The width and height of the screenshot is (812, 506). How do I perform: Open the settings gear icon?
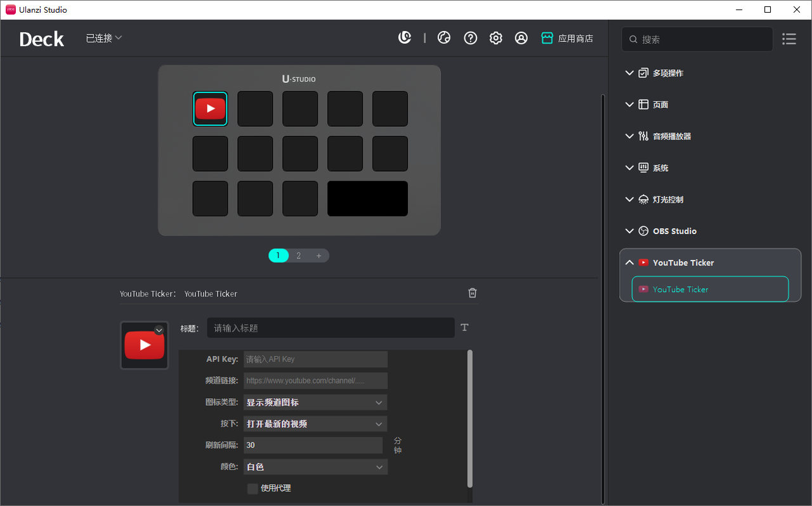point(496,38)
